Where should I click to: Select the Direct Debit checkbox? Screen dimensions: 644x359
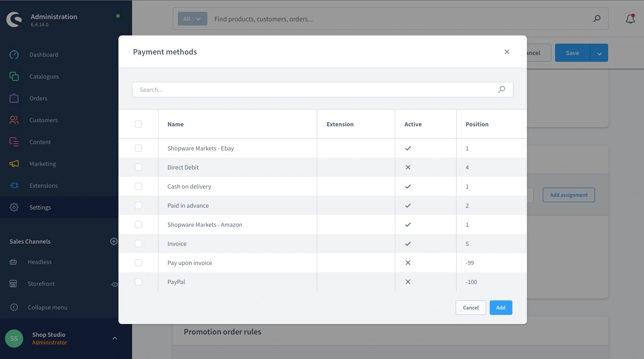pos(138,167)
